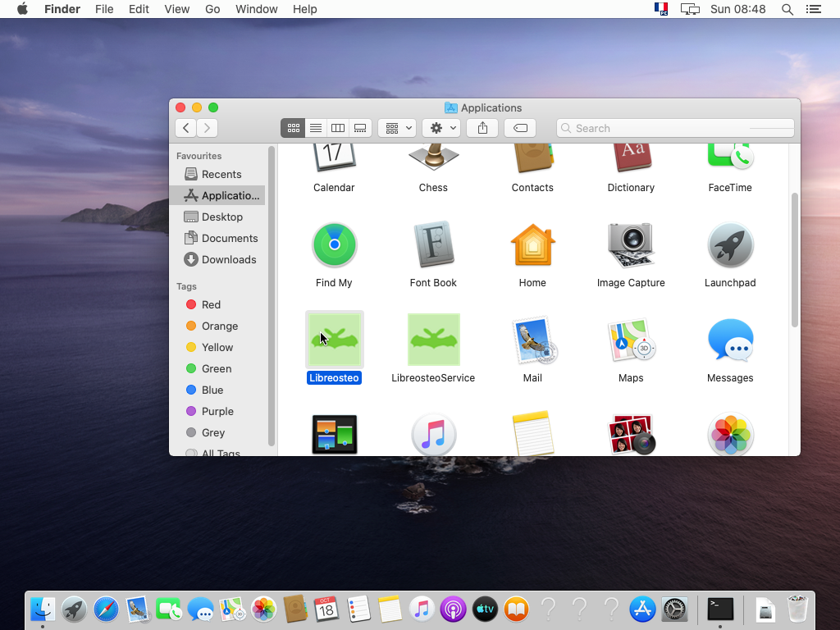Open System Preferences from the Dock

pos(674,609)
